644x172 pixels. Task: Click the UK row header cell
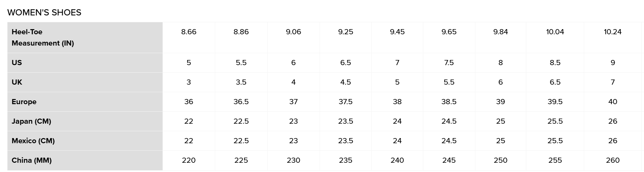85,82
